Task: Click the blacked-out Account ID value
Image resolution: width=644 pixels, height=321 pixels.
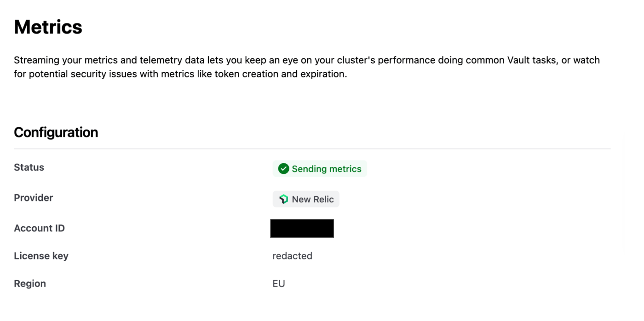Action: 302,229
